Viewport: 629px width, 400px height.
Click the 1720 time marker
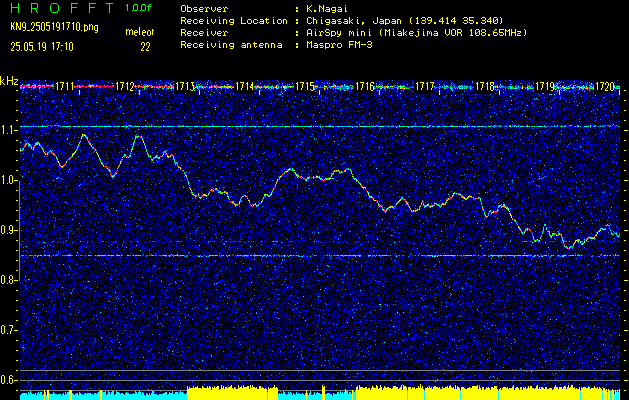[605, 86]
